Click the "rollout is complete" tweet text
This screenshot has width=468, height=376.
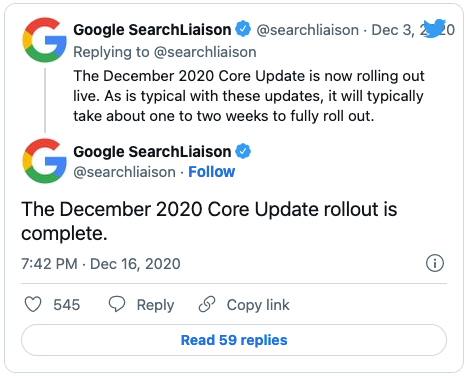[209, 221]
